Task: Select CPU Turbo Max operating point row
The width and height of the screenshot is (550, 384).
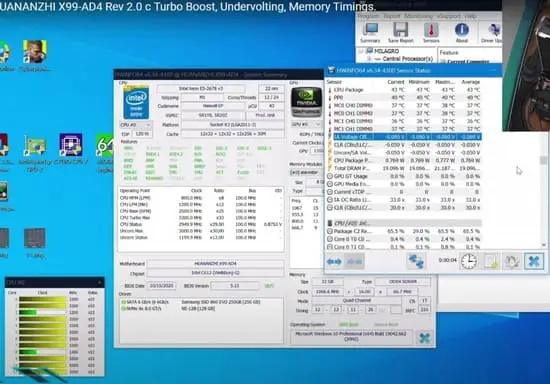Action: (201, 218)
